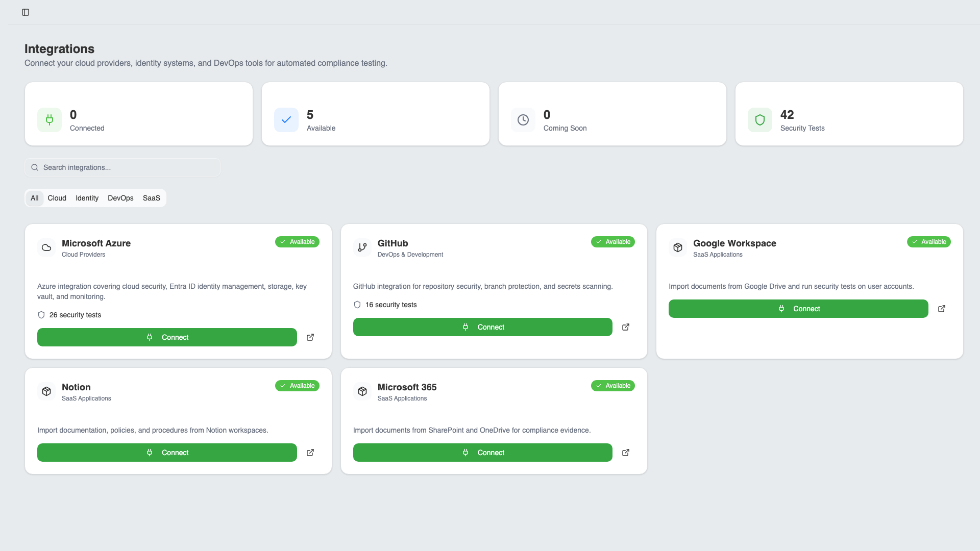Switch to the Identity filter tab
This screenshot has height=551, width=980.
coord(87,198)
